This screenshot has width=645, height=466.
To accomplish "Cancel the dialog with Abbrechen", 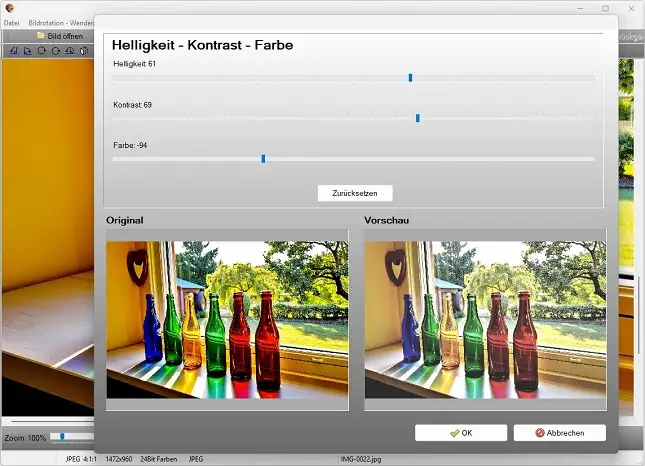I will [559, 433].
